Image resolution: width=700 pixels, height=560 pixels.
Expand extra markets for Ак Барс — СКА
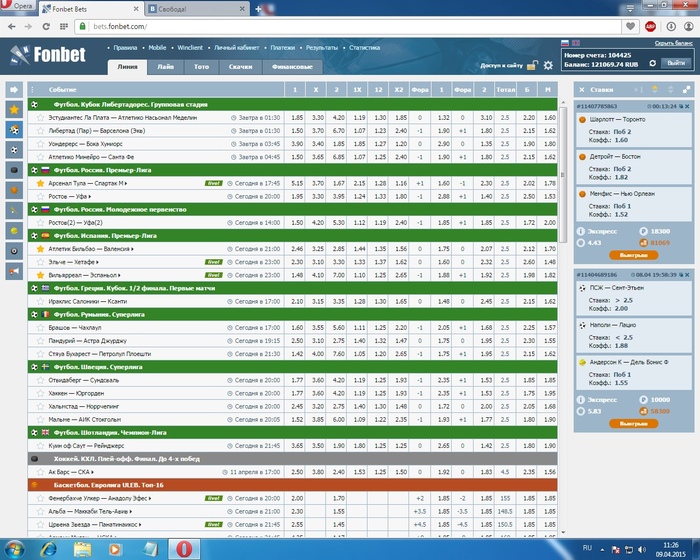pos(92,472)
